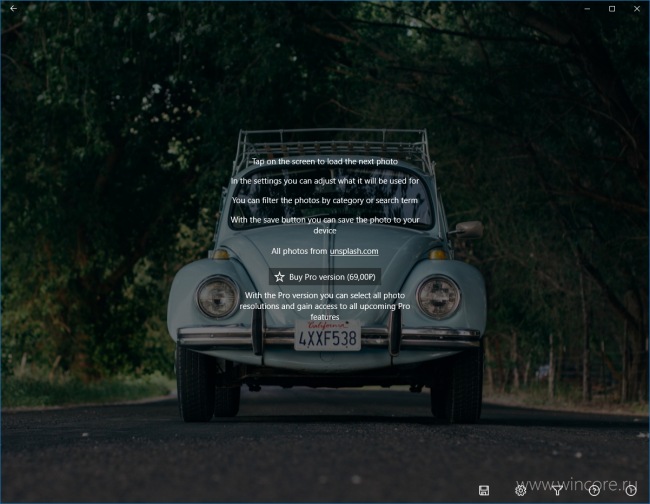Maximize the app window
The image size is (650, 504).
(x=612, y=9)
